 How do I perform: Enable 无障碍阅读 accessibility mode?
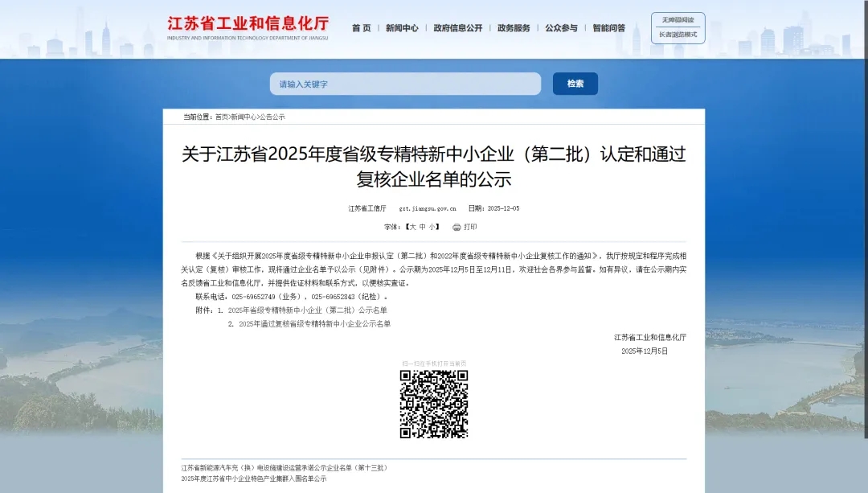pyautogui.click(x=678, y=19)
